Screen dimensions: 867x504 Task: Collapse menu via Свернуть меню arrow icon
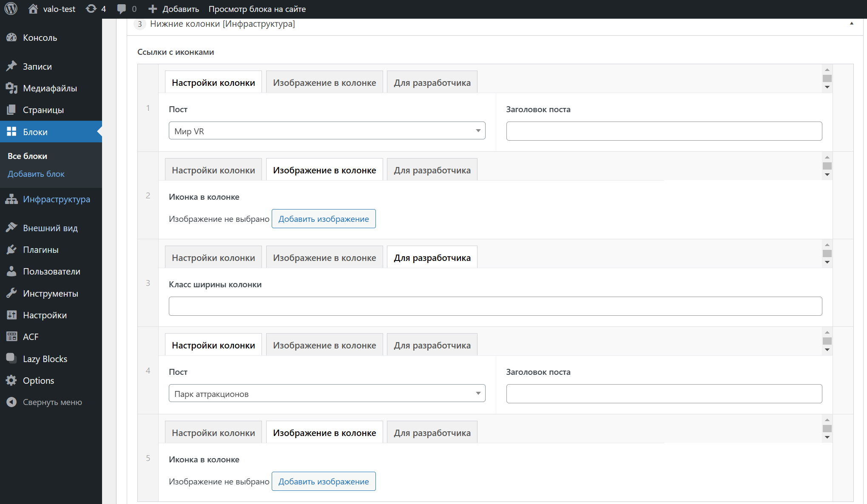pyautogui.click(x=11, y=402)
